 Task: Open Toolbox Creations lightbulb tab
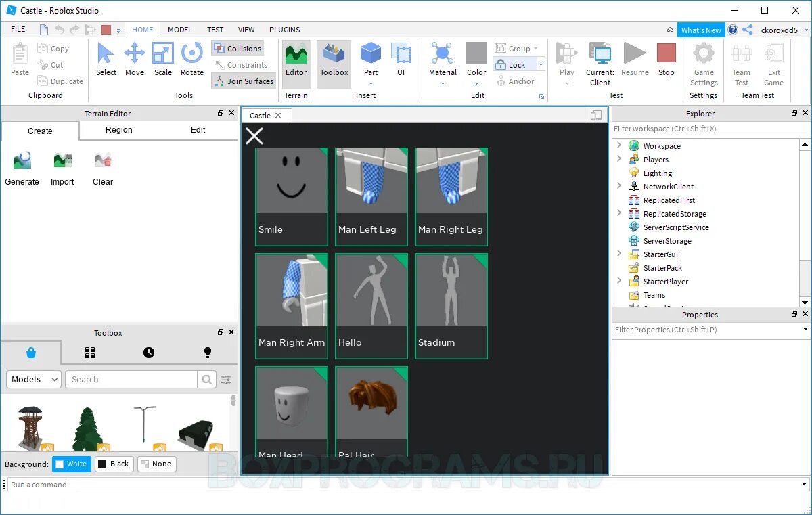208,353
